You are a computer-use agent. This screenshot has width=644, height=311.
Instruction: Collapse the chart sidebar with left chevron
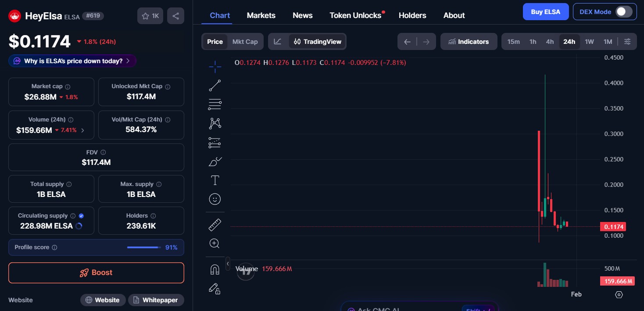click(228, 264)
